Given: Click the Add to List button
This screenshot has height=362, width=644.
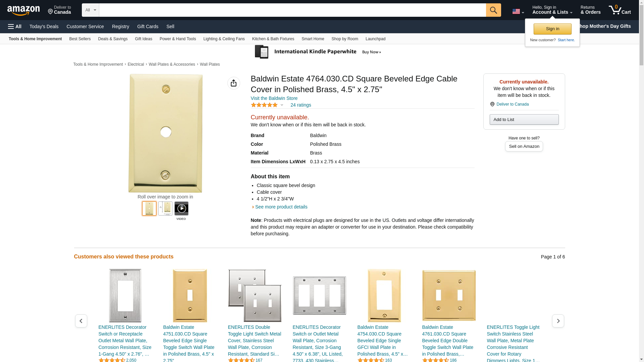Looking at the screenshot, I should 524,120.
